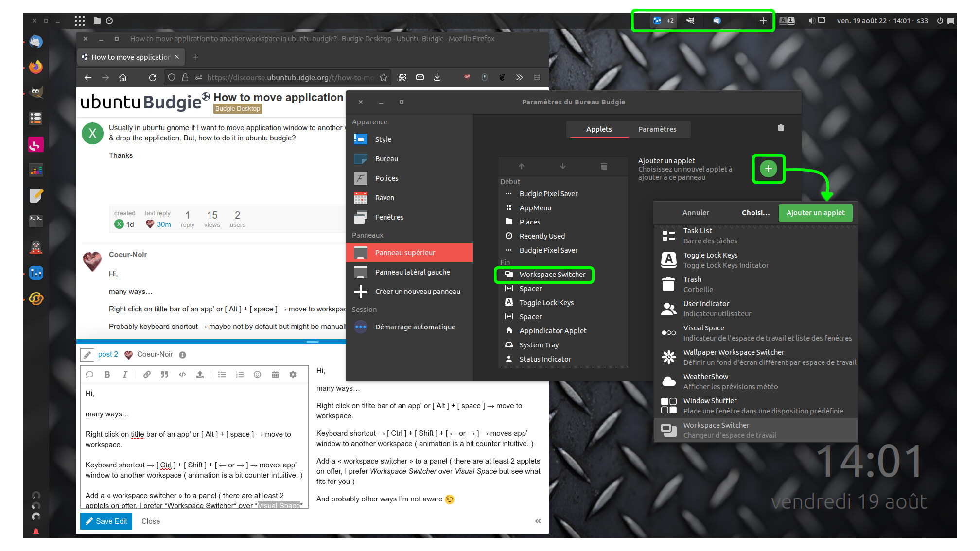This screenshot has height=551, width=980.
Task: Open Firefox downloads icon
Action: coord(437,77)
